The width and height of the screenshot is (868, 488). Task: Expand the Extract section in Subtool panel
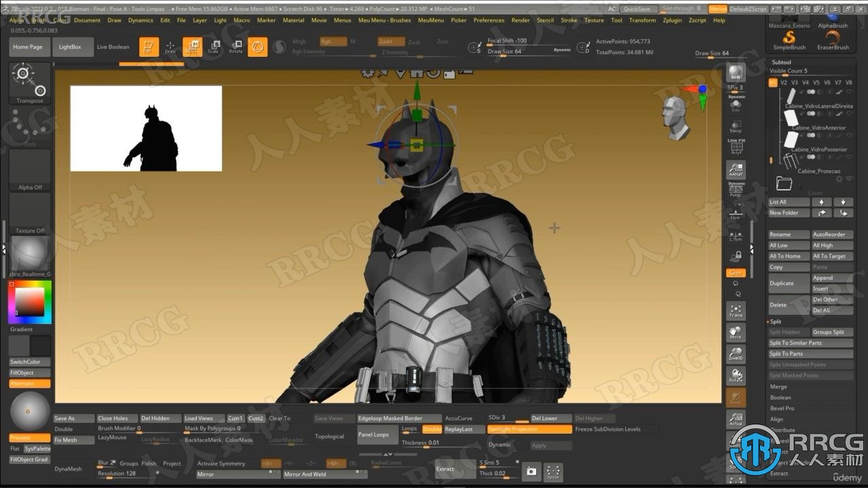[779, 474]
